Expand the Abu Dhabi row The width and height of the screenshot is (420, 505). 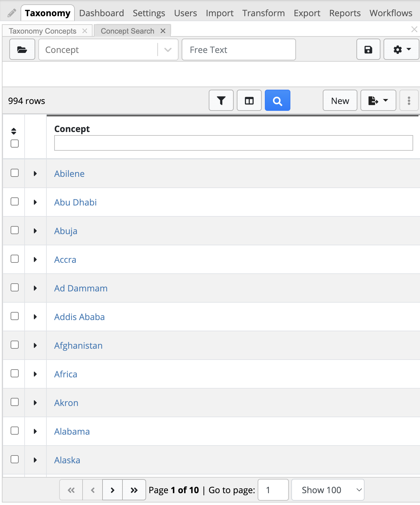(35, 202)
